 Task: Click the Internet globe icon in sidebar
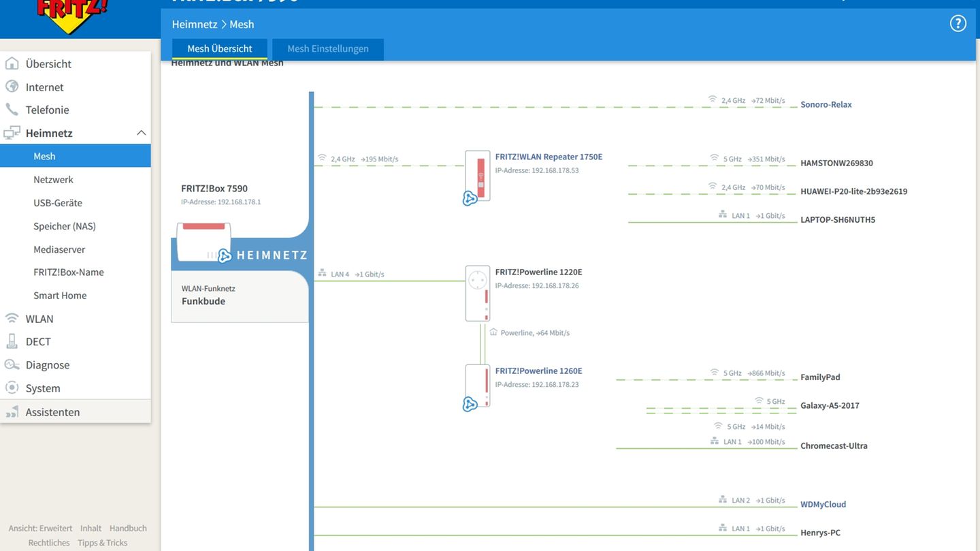point(12,87)
